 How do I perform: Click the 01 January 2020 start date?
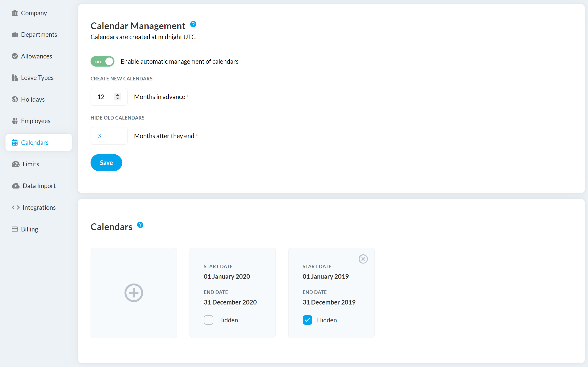227,277
